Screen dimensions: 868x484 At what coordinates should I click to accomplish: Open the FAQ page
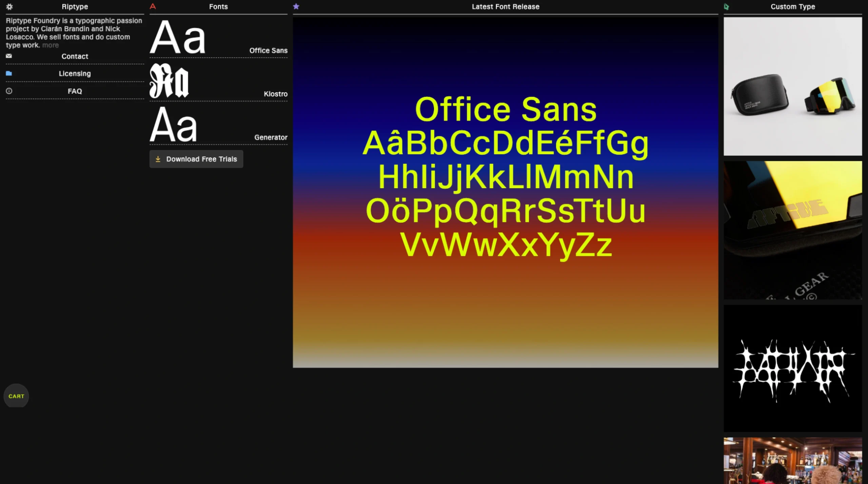[x=75, y=91]
